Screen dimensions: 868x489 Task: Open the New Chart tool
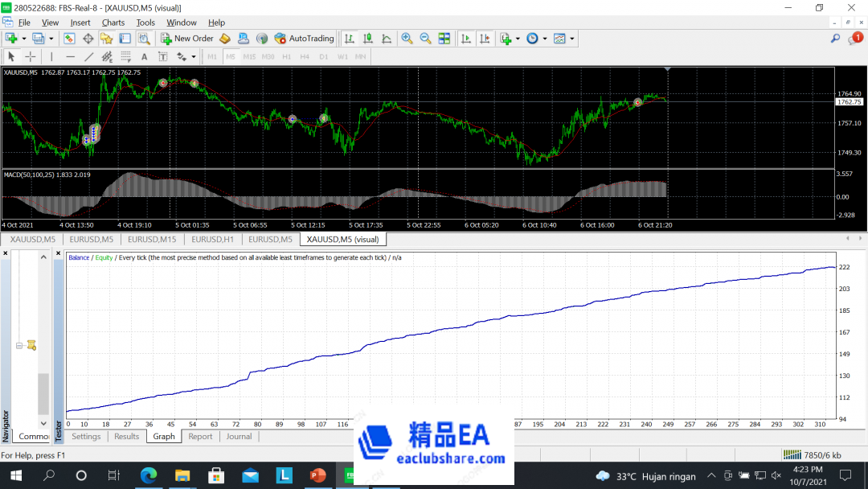coord(11,39)
